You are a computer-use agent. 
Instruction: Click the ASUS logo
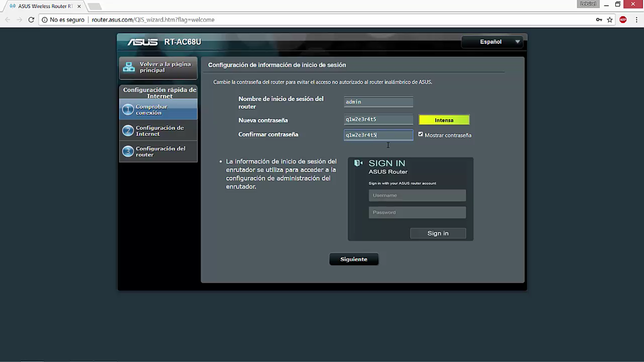(142, 42)
